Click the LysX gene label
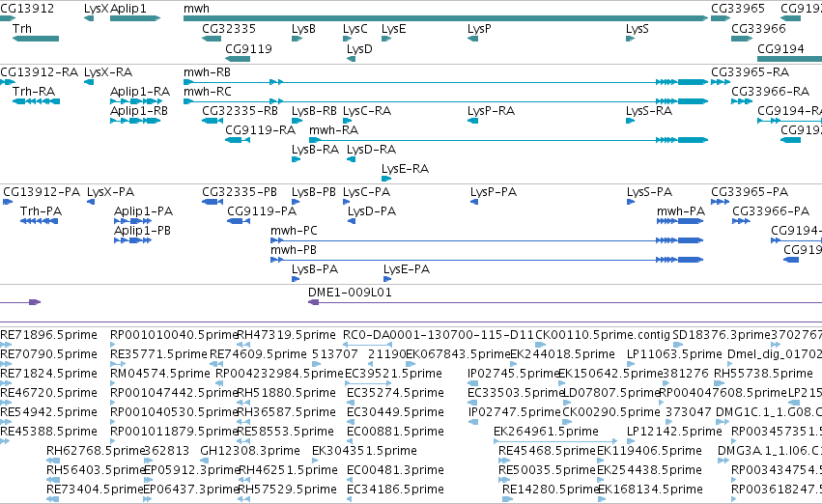 [x=96, y=9]
